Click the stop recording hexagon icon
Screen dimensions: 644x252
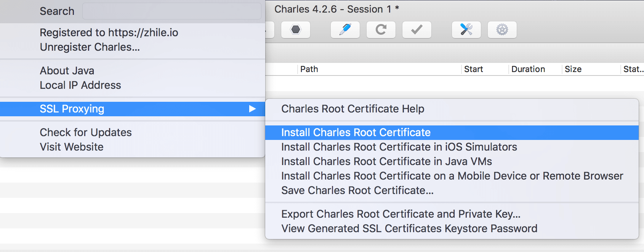pos(296,30)
